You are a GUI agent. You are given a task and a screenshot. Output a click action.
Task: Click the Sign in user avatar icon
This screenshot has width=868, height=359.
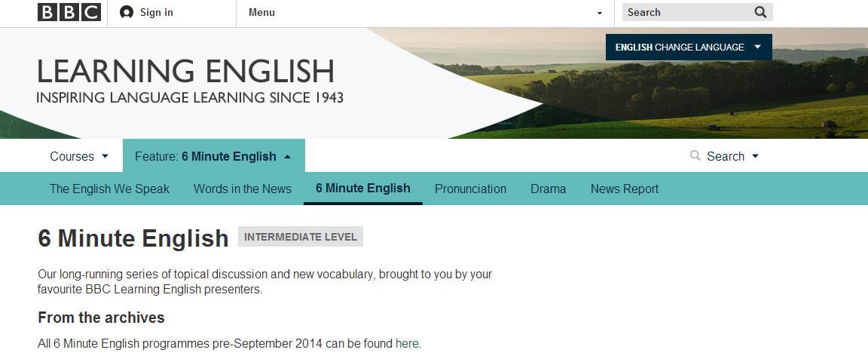(x=127, y=12)
